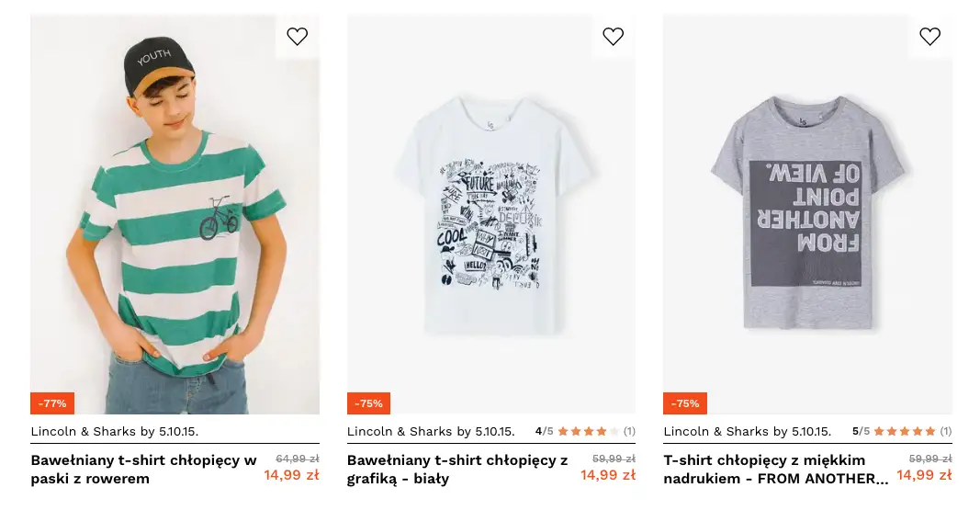This screenshot has width=980, height=510.
Task: Add striped bicycle t-shirt to wishlist
Action: click(297, 37)
